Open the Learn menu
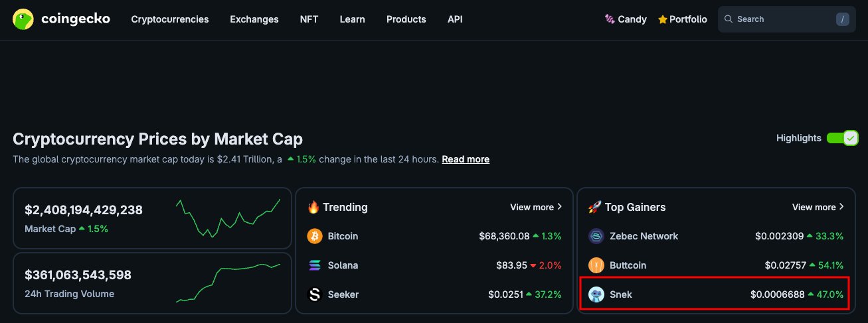The image size is (868, 323). [352, 19]
